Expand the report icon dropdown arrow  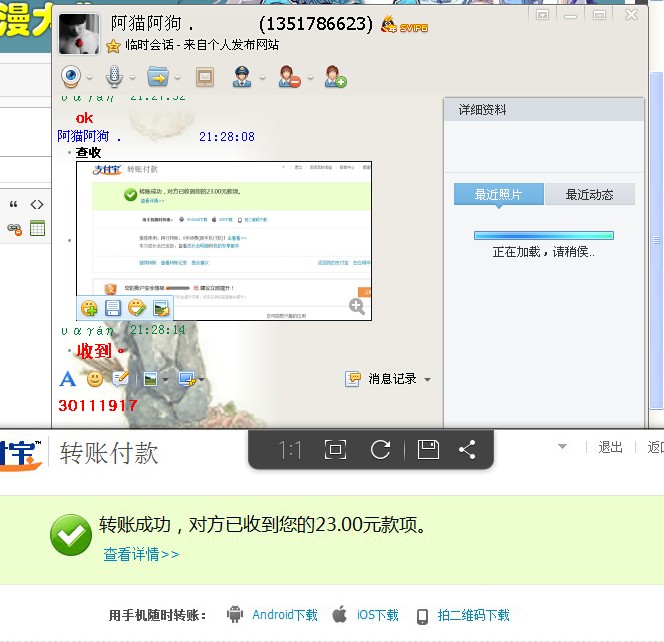263,78
